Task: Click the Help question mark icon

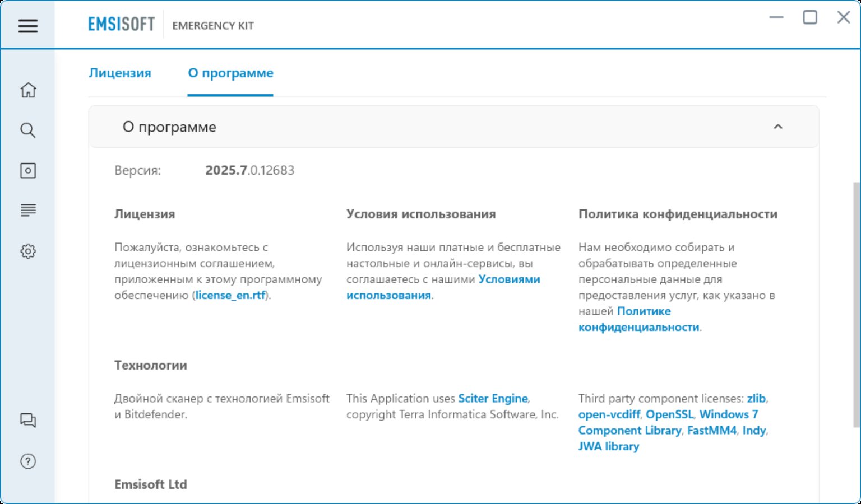Action: click(x=28, y=461)
